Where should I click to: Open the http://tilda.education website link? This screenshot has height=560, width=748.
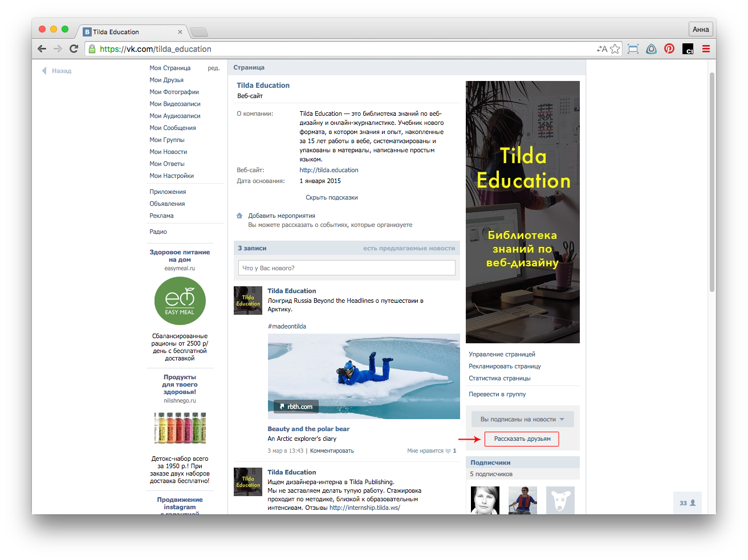(x=329, y=170)
